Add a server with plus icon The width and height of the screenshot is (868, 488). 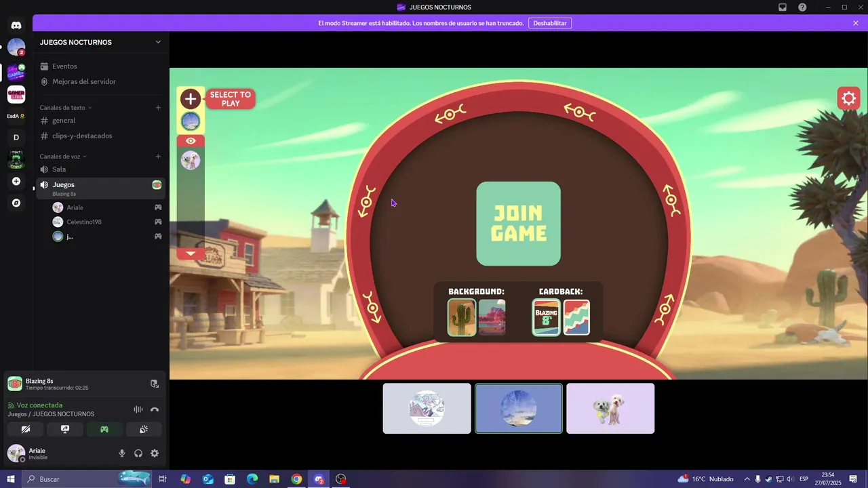[16, 181]
